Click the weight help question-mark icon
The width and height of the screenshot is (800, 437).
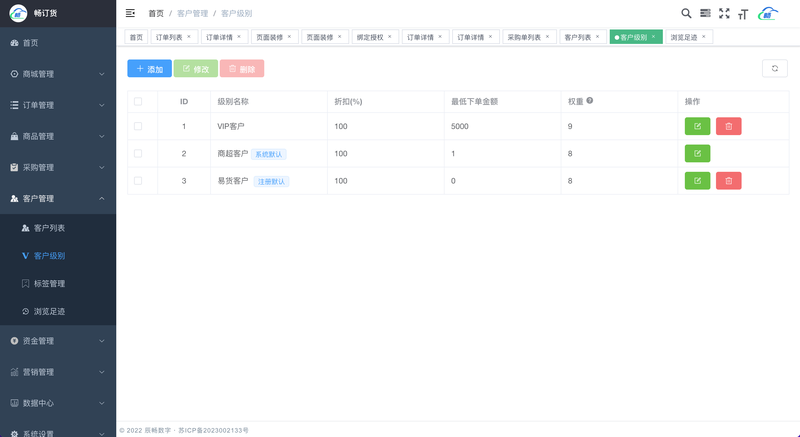589,100
